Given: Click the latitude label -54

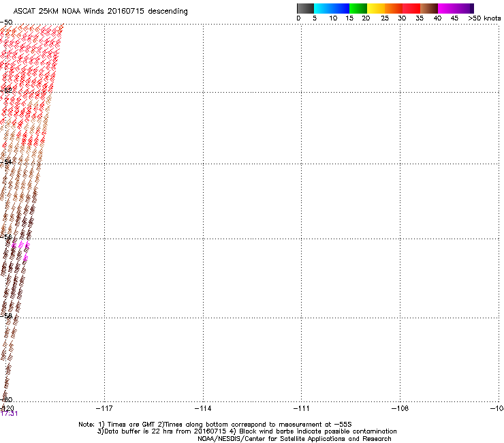Looking at the screenshot, I should tap(6, 162).
